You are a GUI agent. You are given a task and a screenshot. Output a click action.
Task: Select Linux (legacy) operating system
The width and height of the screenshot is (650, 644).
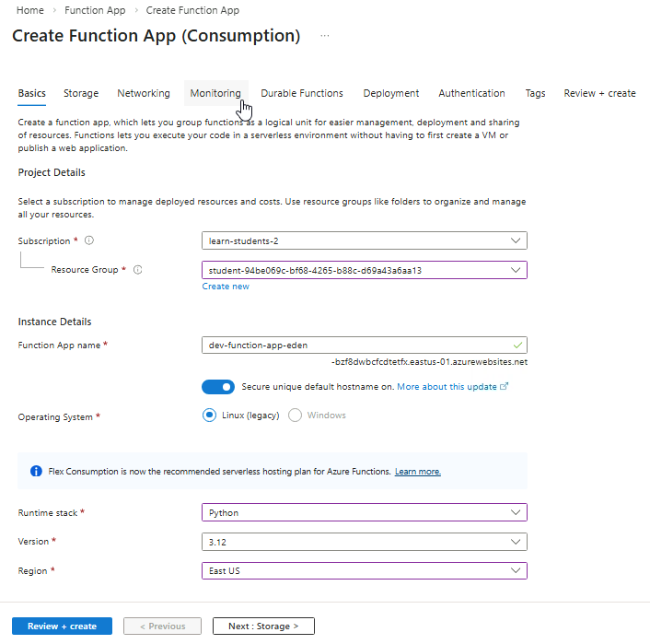coord(210,416)
